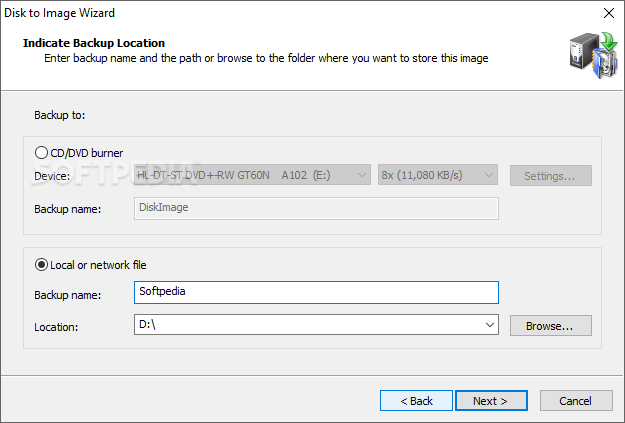Expand the 8x (11,080 KB/s) speed dropdown
The image size is (625, 423).
point(438,175)
